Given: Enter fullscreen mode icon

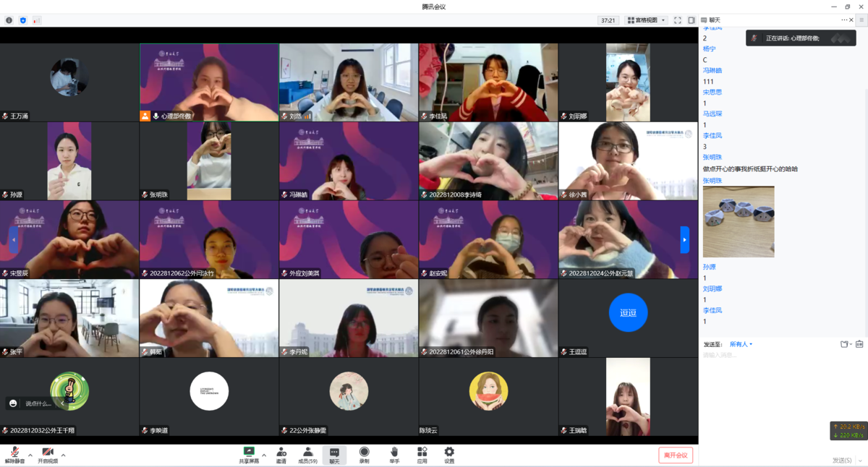Looking at the screenshot, I should (678, 20).
